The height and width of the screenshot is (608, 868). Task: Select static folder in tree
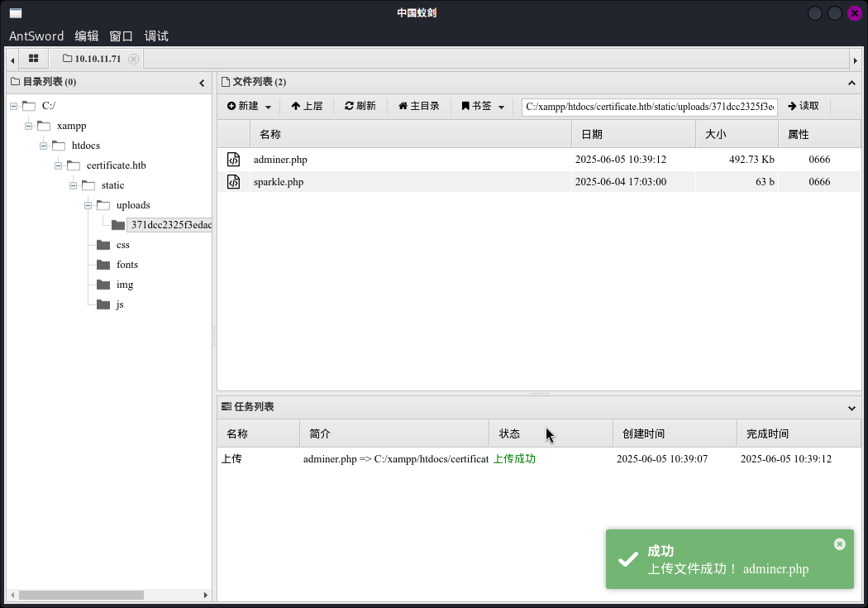tap(113, 185)
